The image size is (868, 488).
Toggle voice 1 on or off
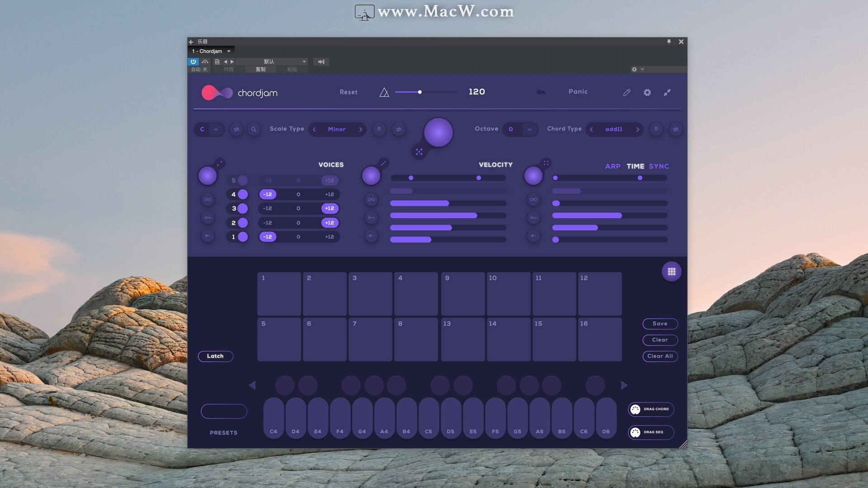[x=243, y=237]
